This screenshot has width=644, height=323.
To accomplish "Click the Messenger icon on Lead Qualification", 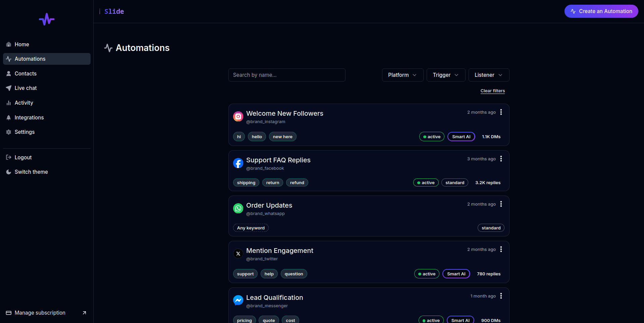I will pos(238,300).
